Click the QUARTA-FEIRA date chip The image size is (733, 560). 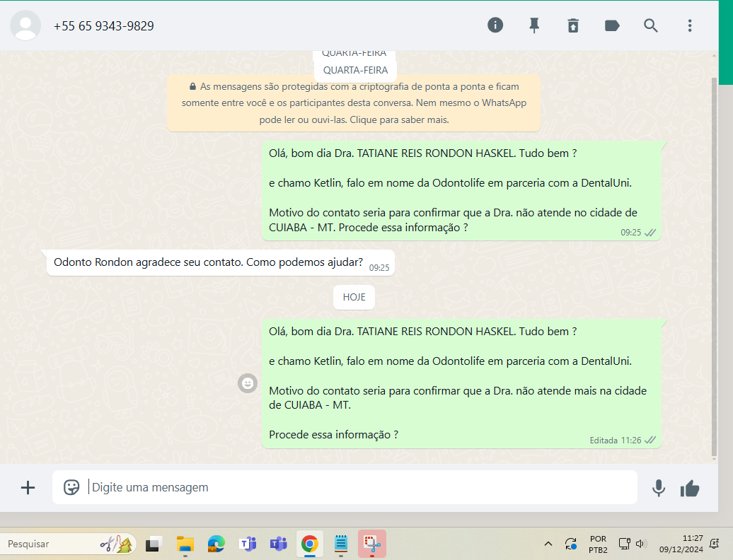pos(355,70)
